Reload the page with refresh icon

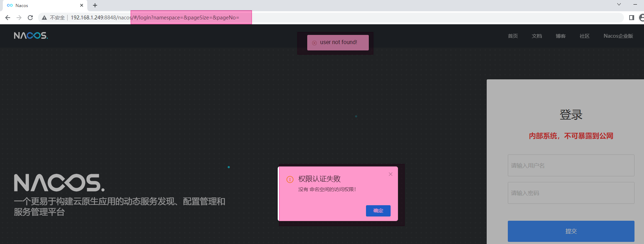(30, 18)
